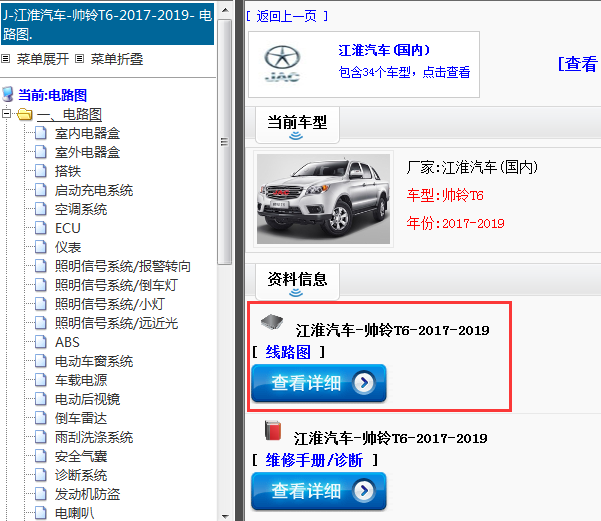Open the 线路图 link
The height and width of the screenshot is (521, 601).
tap(288, 352)
